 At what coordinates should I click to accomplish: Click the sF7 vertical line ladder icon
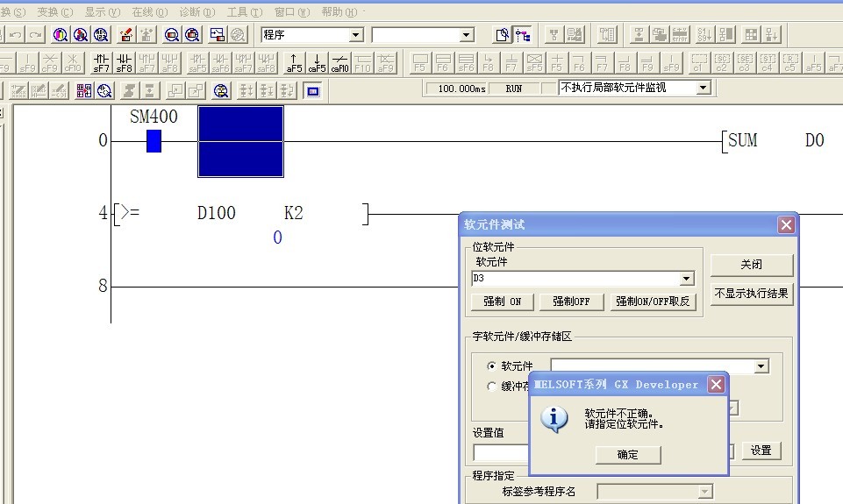pos(102,62)
